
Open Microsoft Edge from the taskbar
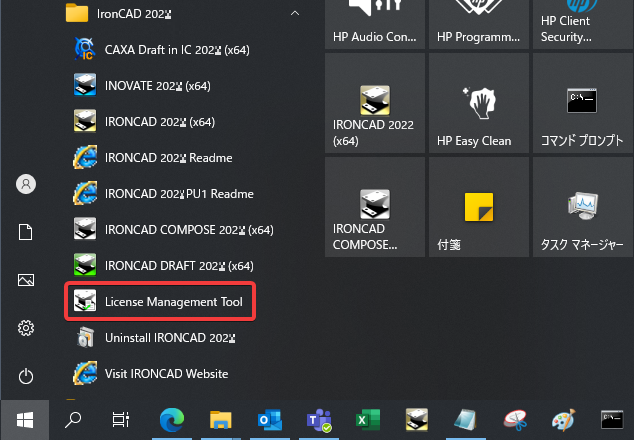pos(172,420)
